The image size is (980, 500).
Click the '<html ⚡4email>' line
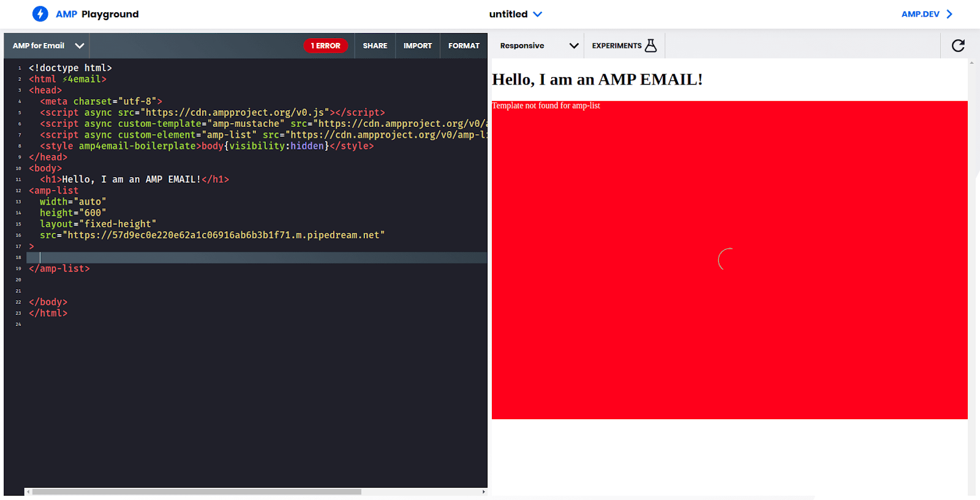[x=67, y=79]
